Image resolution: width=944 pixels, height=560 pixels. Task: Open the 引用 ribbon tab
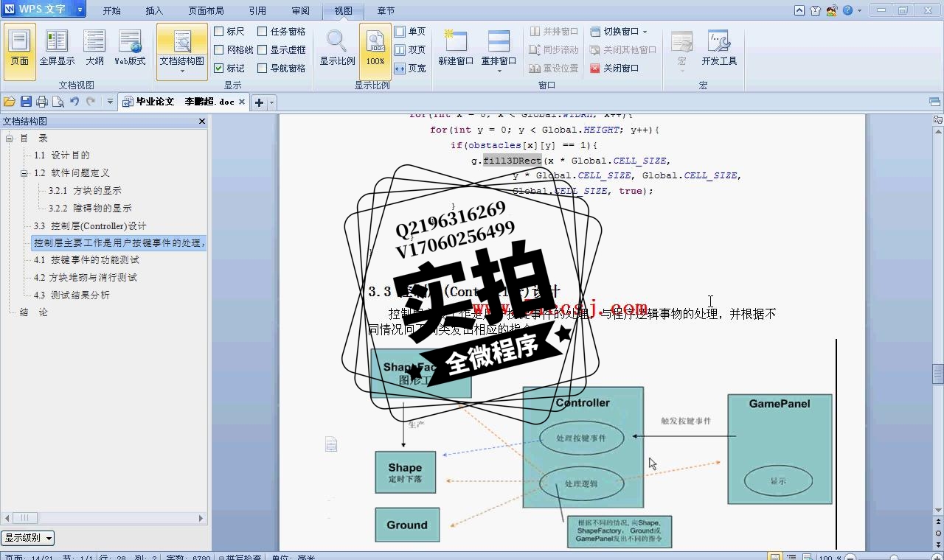coord(257,10)
